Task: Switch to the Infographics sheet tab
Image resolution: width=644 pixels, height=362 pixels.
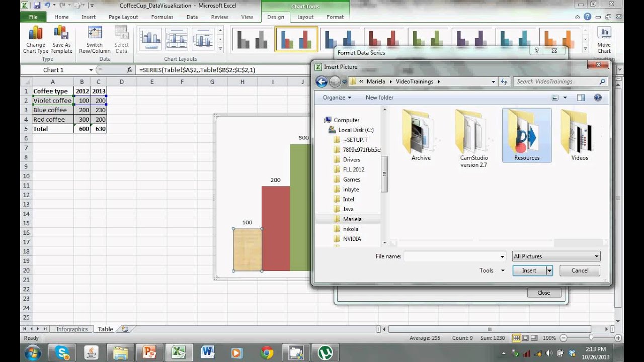Action: 72,329
